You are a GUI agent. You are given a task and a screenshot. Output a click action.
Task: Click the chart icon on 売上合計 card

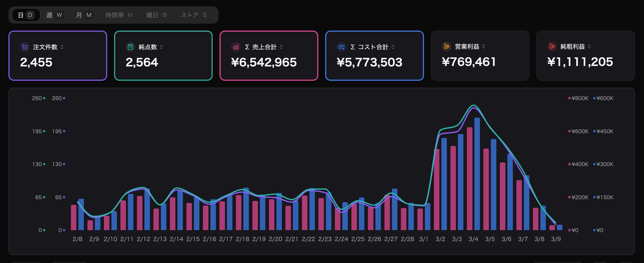(236, 47)
